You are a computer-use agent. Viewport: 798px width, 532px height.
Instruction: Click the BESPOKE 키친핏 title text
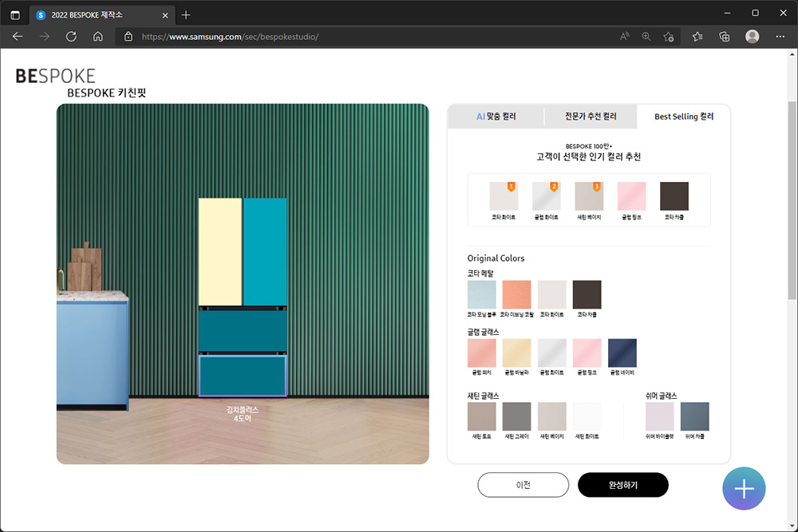pyautogui.click(x=106, y=93)
